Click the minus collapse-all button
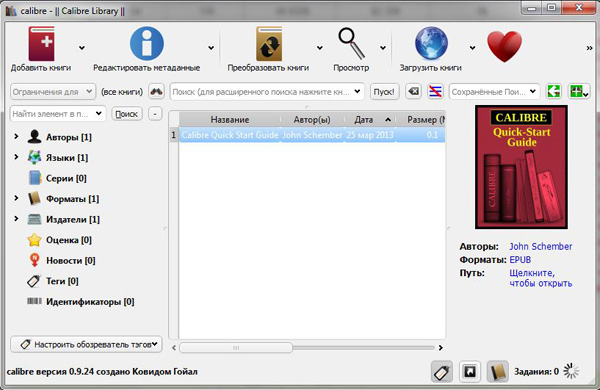 [x=155, y=114]
